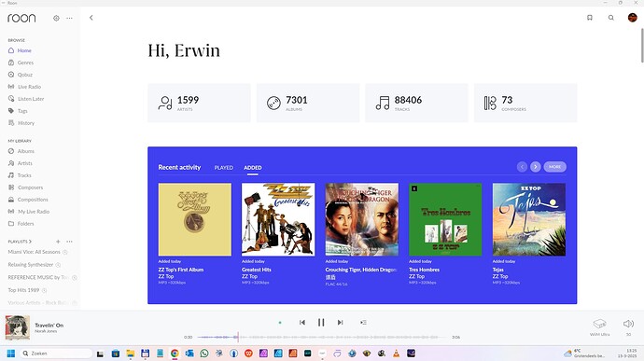Viewport: 644px width, 361px height.
Task: Open the settings gear next to Roon logo
Action: pos(56,18)
